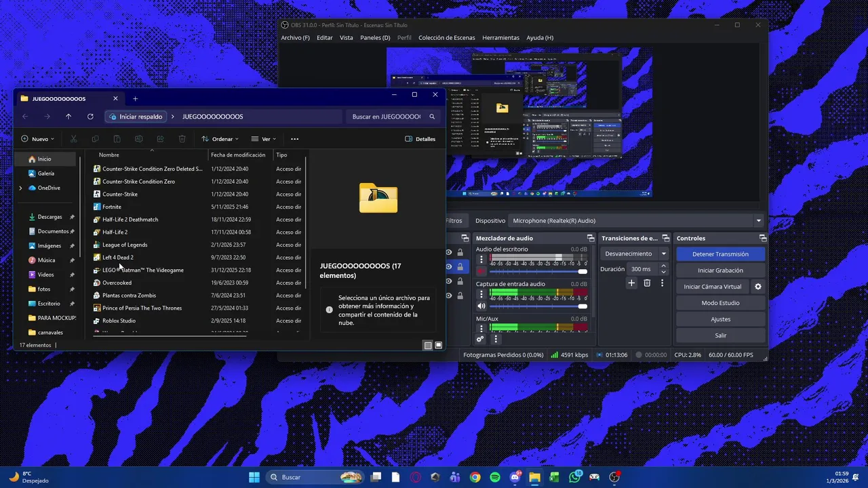Screen dimensions: 868x488
Task: Toggle lock on highlighted OBS source
Action: tap(460, 267)
